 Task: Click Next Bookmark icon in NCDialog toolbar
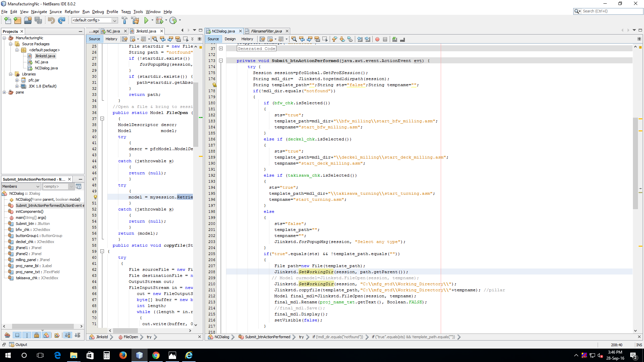tap(342, 39)
